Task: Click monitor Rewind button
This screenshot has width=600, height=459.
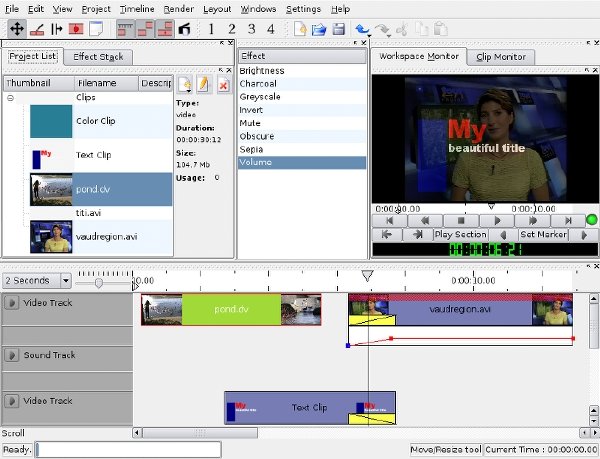Action: point(425,221)
